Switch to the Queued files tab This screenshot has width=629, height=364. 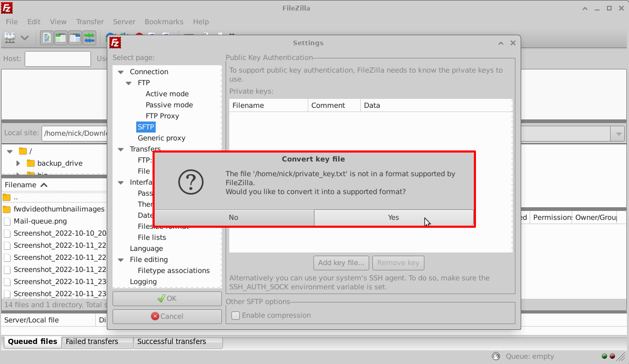pyautogui.click(x=33, y=341)
